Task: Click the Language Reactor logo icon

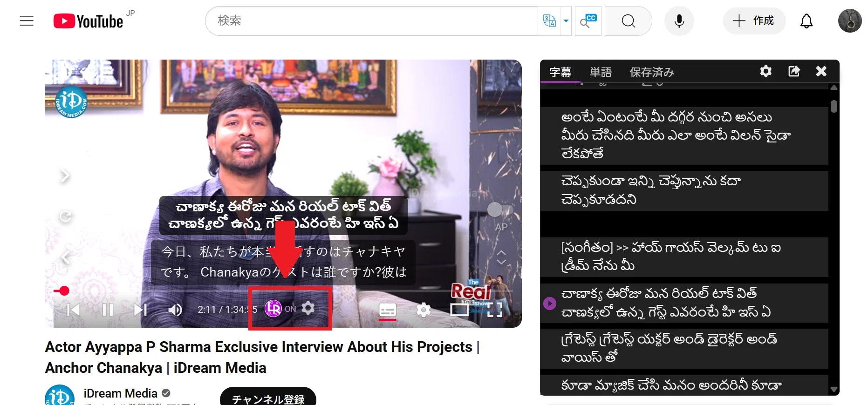Action: point(273,308)
